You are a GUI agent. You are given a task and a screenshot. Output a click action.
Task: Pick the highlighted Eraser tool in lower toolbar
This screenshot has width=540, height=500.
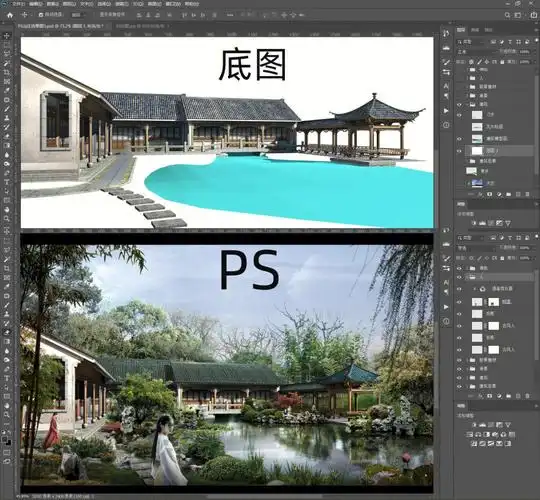point(7,332)
